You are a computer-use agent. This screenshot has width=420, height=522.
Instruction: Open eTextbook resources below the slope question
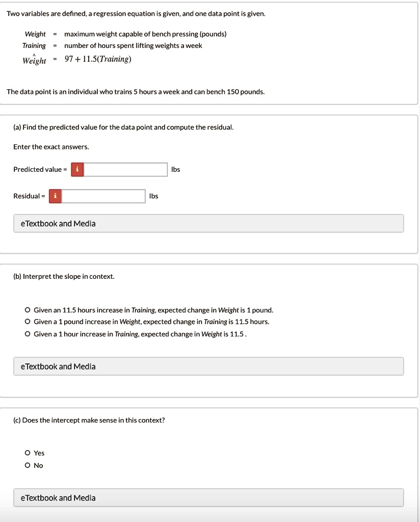pyautogui.click(x=208, y=366)
